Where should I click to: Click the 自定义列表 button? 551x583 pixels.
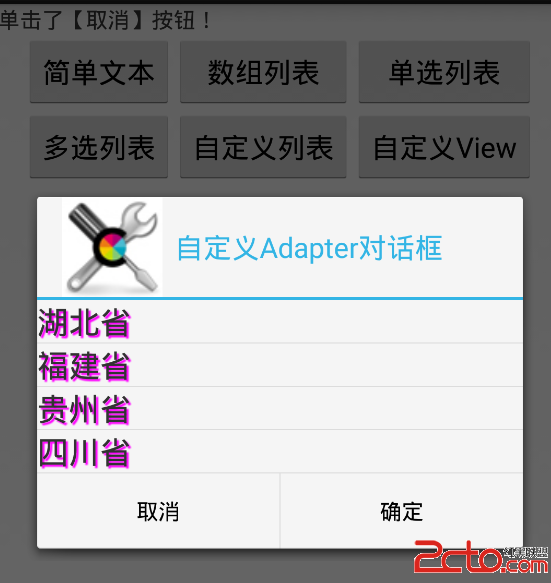click(x=263, y=147)
